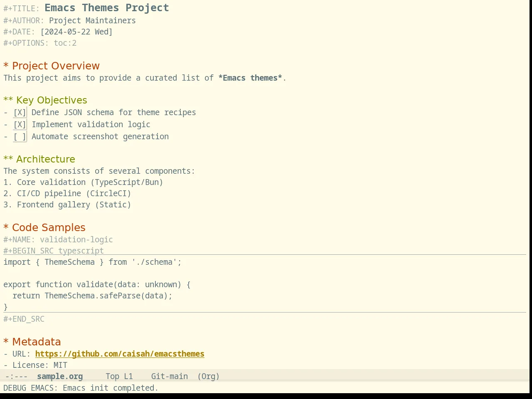Fold the 'Key Objectives' subheading
The height and width of the screenshot is (399, 532).
click(x=45, y=100)
